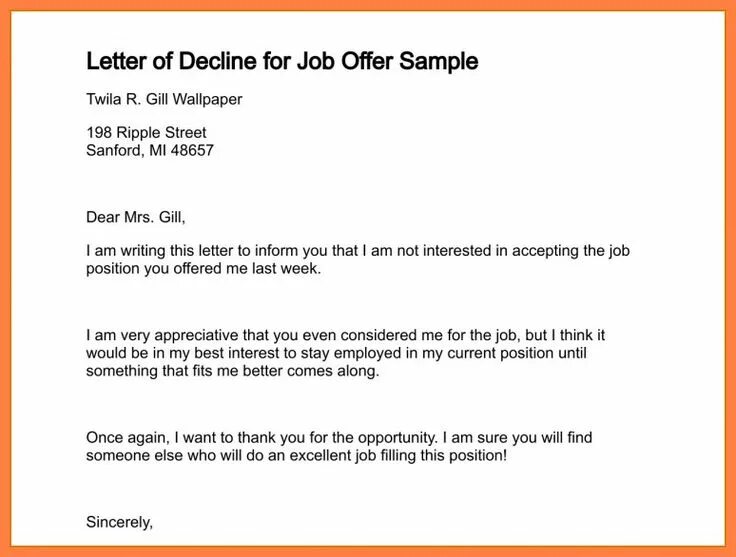
Task: Click the 'Letter of Decline for Job Offer Sample' title
Action: 282,61
